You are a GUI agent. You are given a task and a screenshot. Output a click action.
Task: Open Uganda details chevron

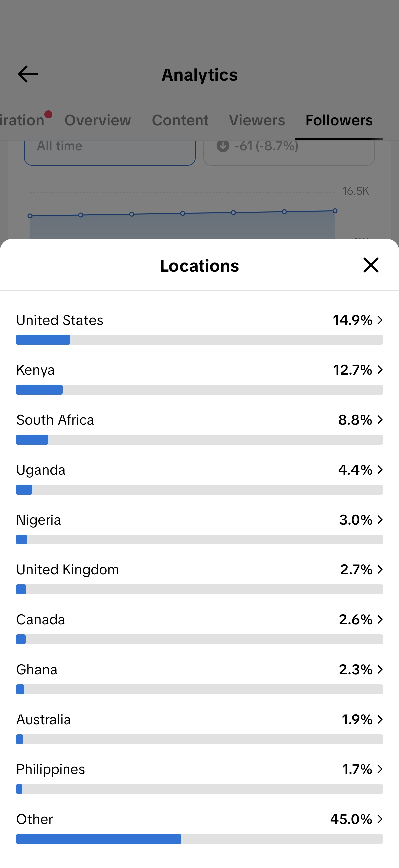tap(380, 469)
